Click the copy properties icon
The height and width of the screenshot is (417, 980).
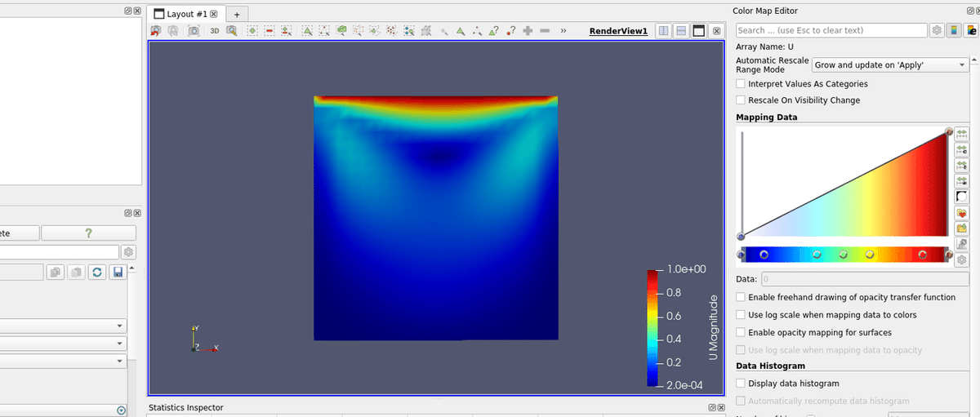pos(56,272)
